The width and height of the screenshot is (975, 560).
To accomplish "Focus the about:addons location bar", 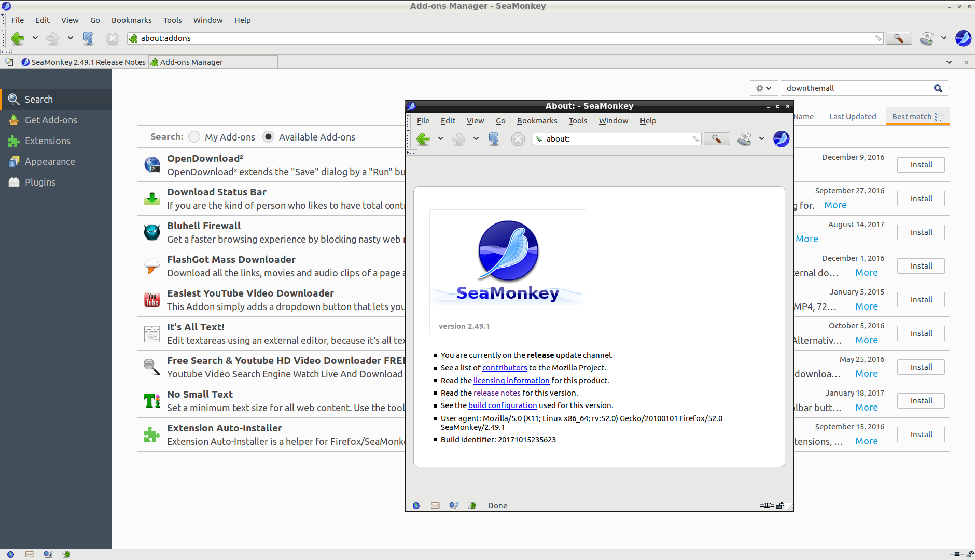I will [x=506, y=38].
